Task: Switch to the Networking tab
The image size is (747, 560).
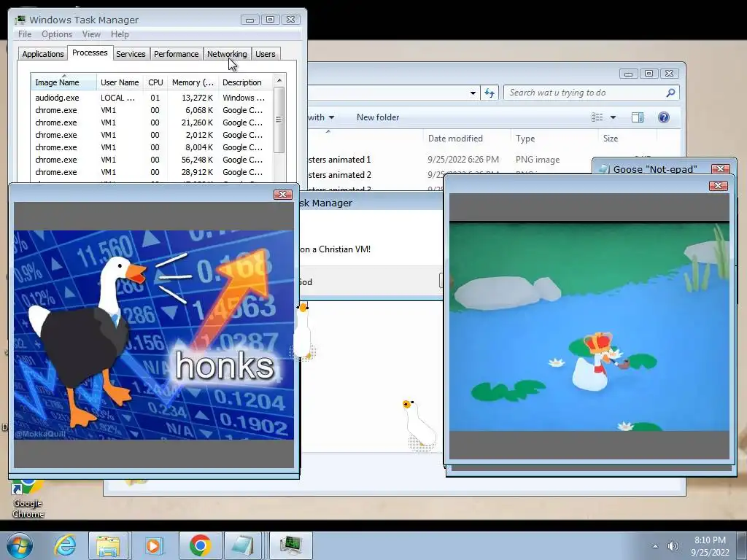Action: point(227,54)
